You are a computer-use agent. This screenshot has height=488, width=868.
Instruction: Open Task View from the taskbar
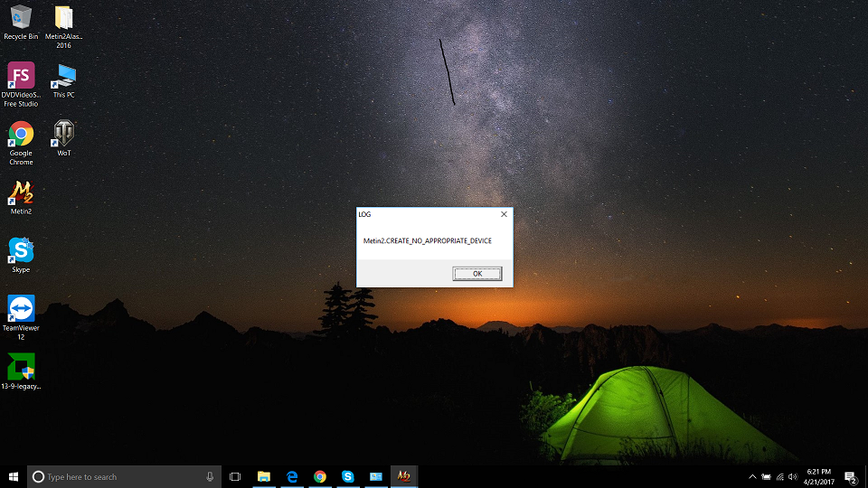pyautogui.click(x=235, y=476)
